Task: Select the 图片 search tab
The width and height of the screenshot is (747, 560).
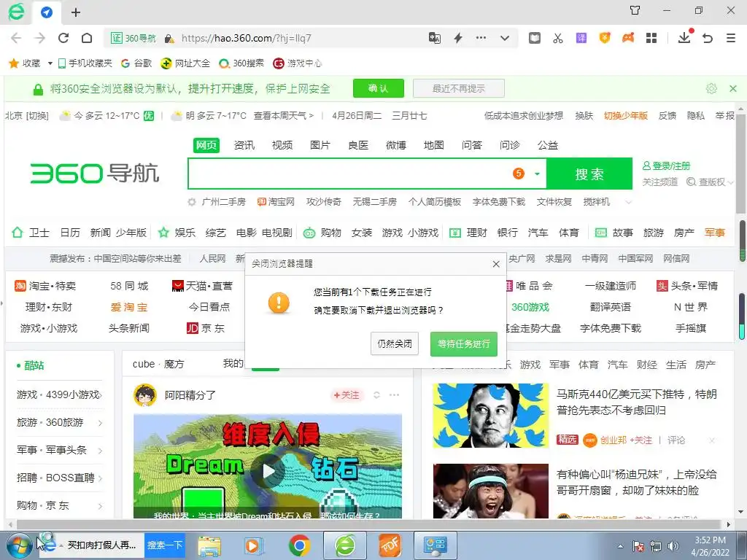Action: [x=320, y=145]
